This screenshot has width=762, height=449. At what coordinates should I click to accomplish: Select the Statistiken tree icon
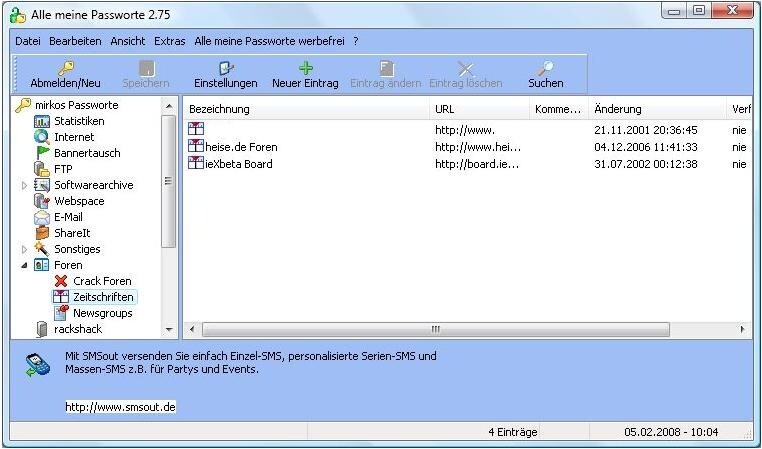pyautogui.click(x=42, y=121)
